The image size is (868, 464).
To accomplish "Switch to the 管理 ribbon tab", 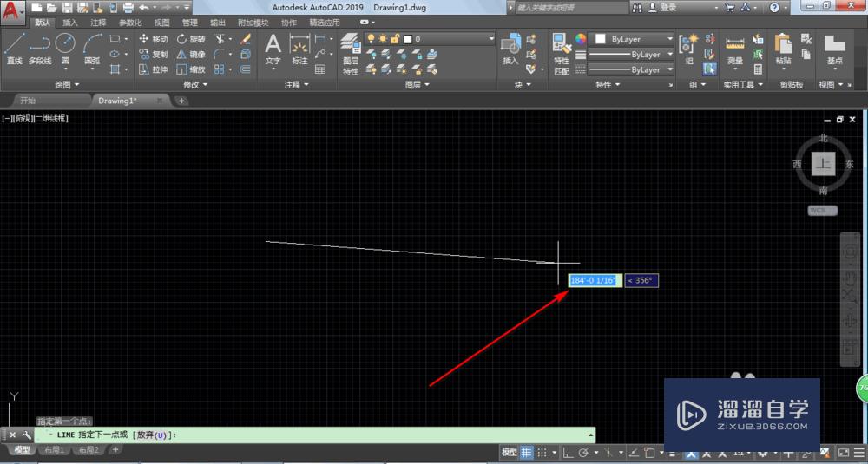I will 190,23.
